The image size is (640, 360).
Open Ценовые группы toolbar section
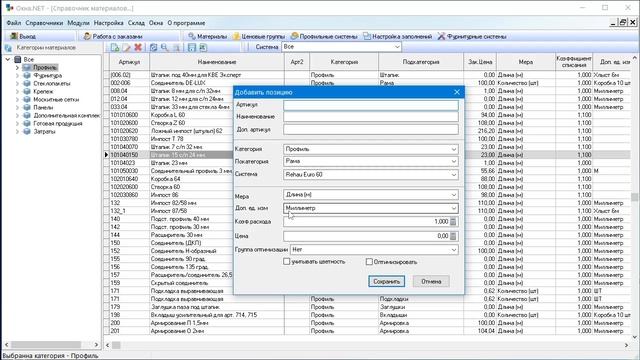coord(258,36)
